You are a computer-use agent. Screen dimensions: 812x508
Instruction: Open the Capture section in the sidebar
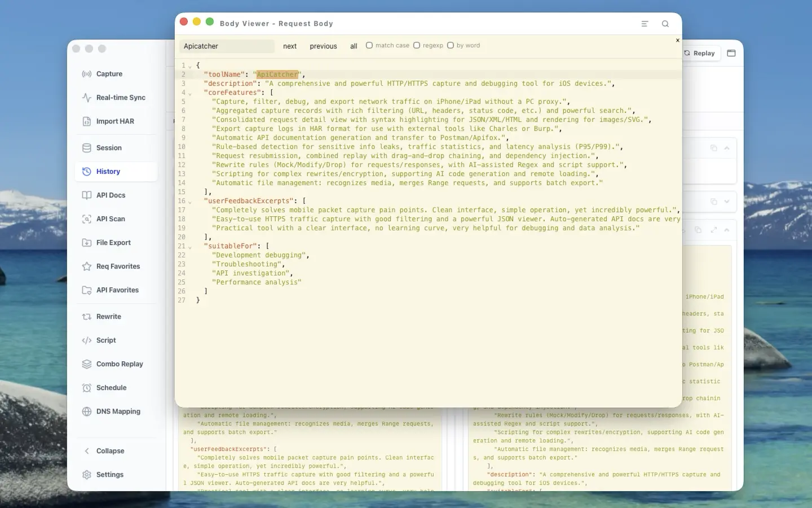116,74
